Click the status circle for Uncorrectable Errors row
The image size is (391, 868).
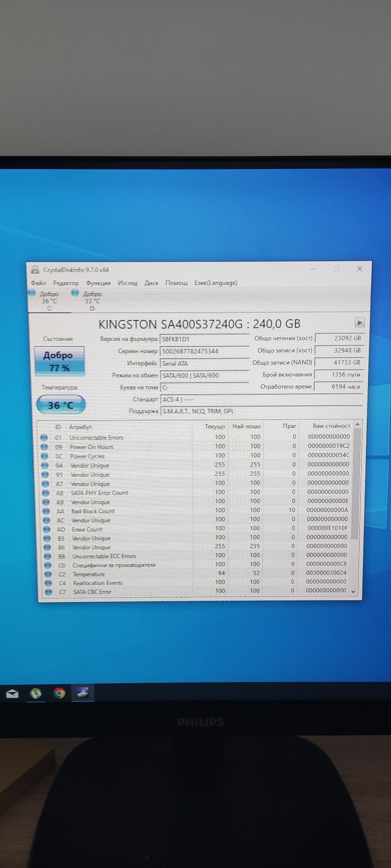(44, 437)
